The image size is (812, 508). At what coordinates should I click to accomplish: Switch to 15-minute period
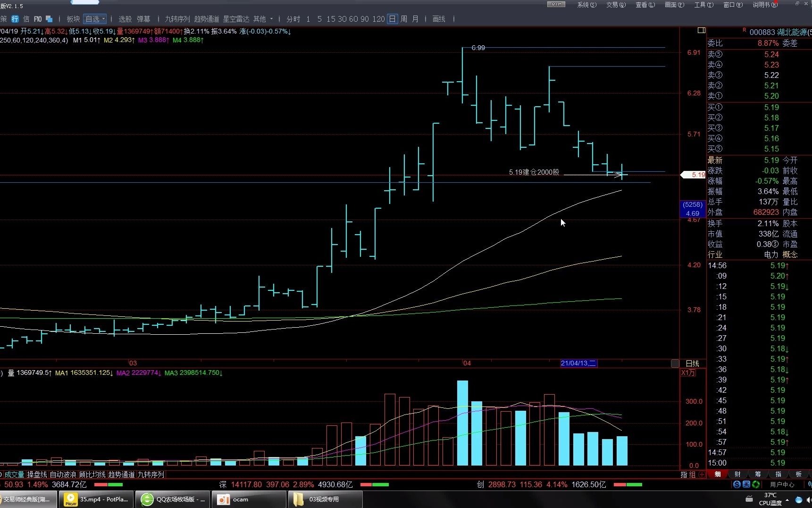pos(331,19)
